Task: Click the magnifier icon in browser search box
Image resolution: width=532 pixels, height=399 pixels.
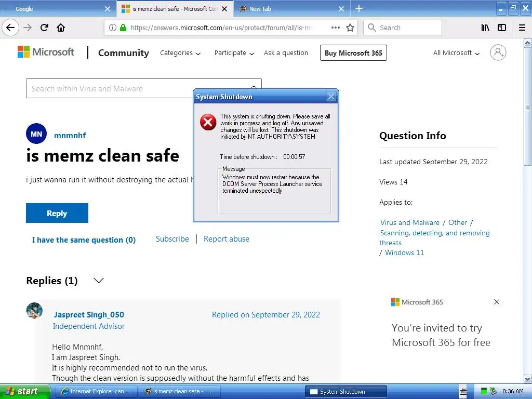Action: click(372, 28)
